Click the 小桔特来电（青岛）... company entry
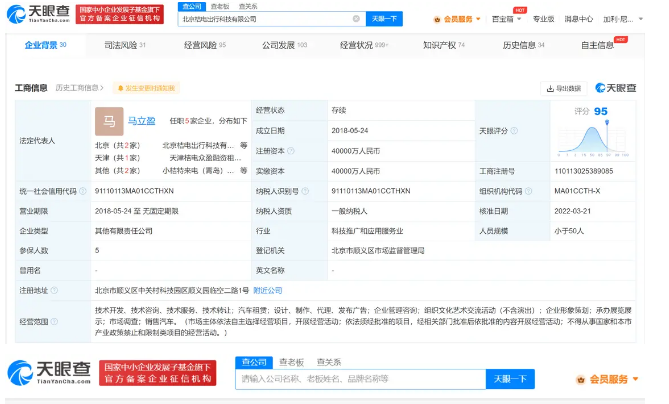This screenshot has height=404, width=669. (x=198, y=171)
